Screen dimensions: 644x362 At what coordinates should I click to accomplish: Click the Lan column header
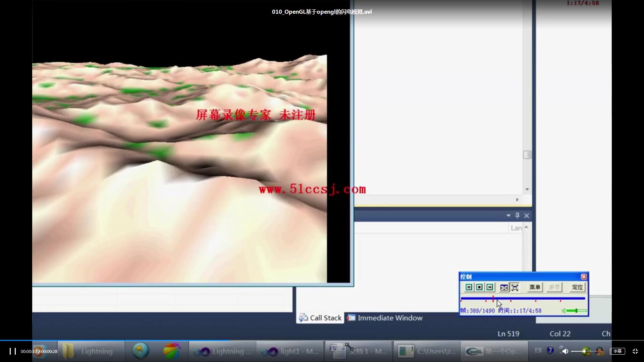[516, 228]
